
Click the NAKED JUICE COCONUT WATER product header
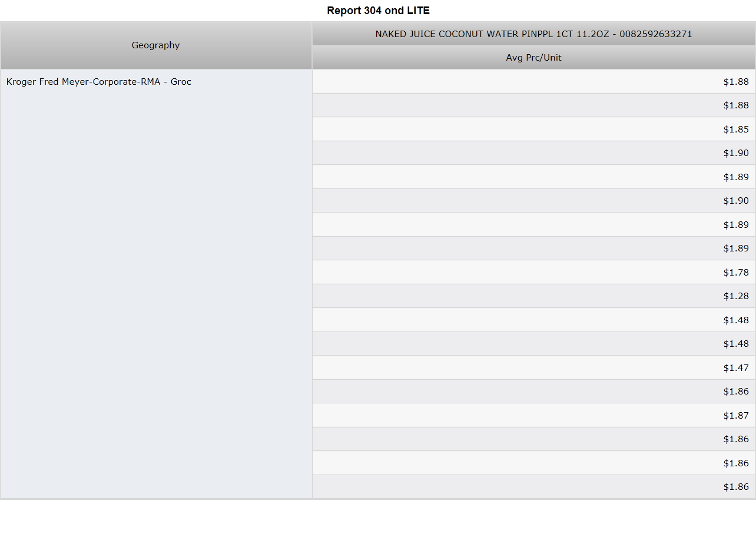pyautogui.click(x=533, y=34)
